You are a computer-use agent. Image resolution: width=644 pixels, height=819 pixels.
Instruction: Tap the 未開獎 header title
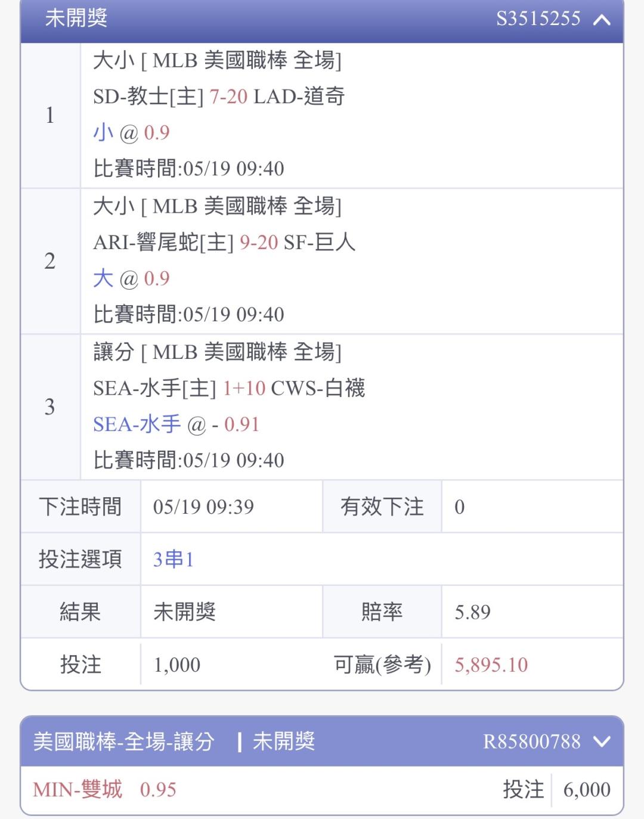(x=76, y=18)
